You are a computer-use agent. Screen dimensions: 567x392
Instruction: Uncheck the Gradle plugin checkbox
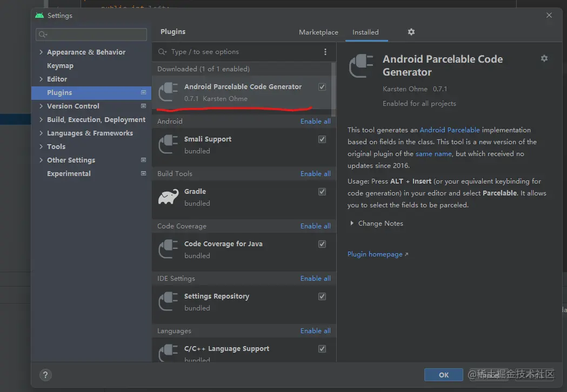coord(322,192)
